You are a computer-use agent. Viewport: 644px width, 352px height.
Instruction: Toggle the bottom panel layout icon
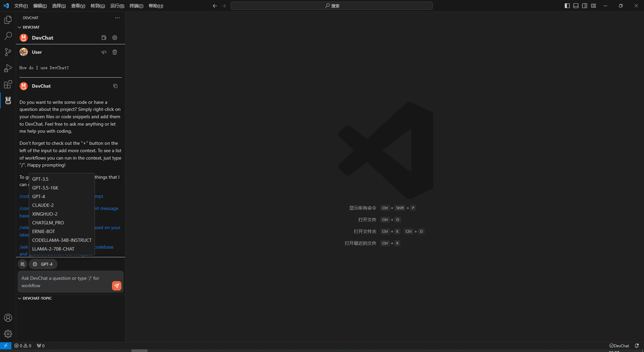point(576,6)
